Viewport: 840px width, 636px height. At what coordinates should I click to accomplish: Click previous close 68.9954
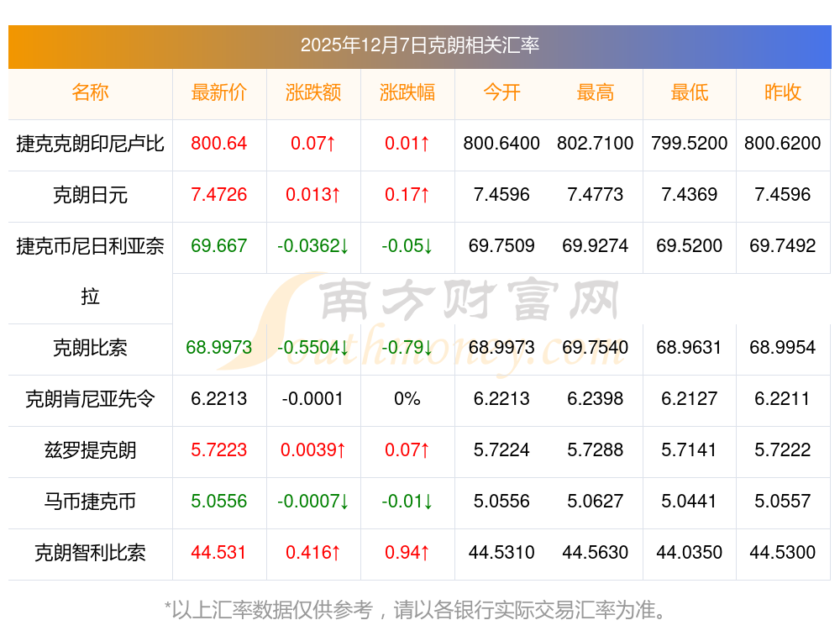tap(783, 348)
